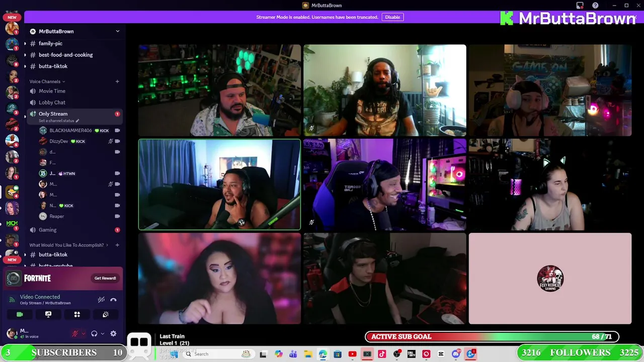Screen dimensions: 644x362
Task: Open the Help question mark icon
Action: 595,6
